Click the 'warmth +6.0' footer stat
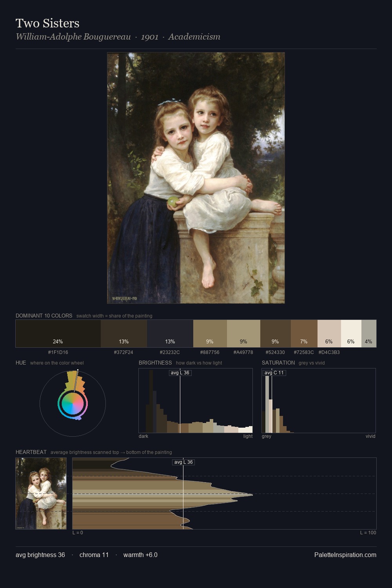The width and height of the screenshot is (392, 588). pos(140,555)
